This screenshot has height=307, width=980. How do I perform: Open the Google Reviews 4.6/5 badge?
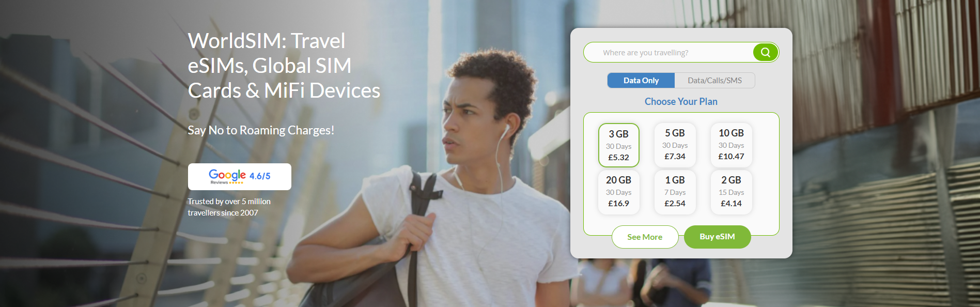tap(240, 177)
